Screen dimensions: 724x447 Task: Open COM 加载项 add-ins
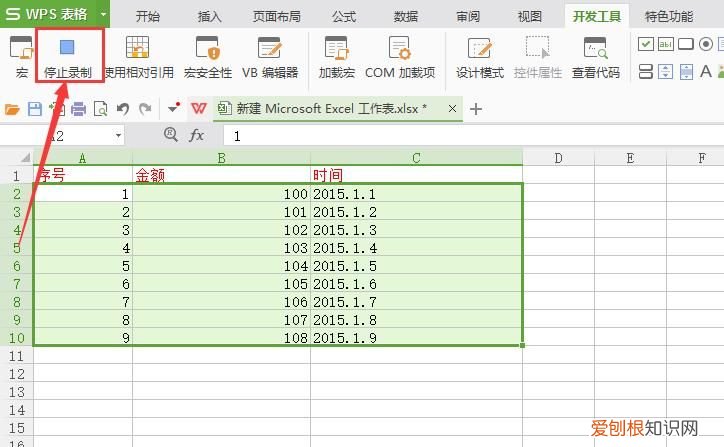pos(400,57)
